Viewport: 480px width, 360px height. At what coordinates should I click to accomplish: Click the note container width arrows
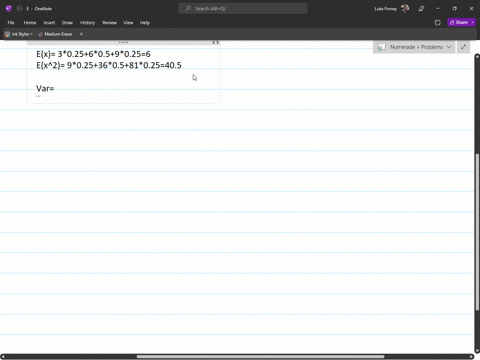pyautogui.click(x=216, y=42)
